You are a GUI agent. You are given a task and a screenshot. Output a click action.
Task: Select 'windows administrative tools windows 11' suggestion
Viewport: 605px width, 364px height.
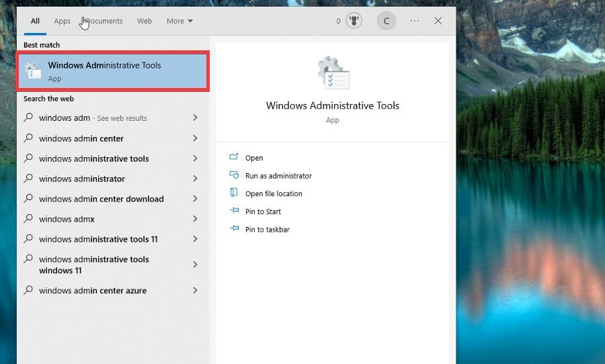[113, 265]
